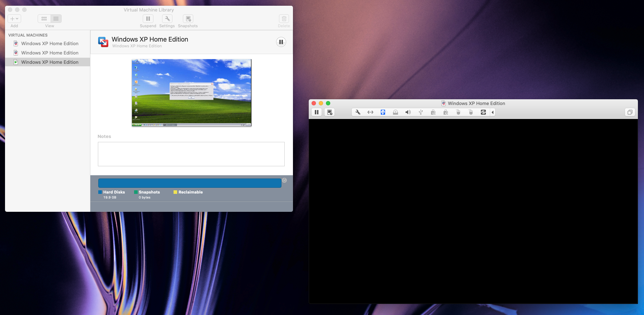Viewport: 644px width, 315px height.
Task: Click the document icon in the VM window title
Action: click(444, 103)
